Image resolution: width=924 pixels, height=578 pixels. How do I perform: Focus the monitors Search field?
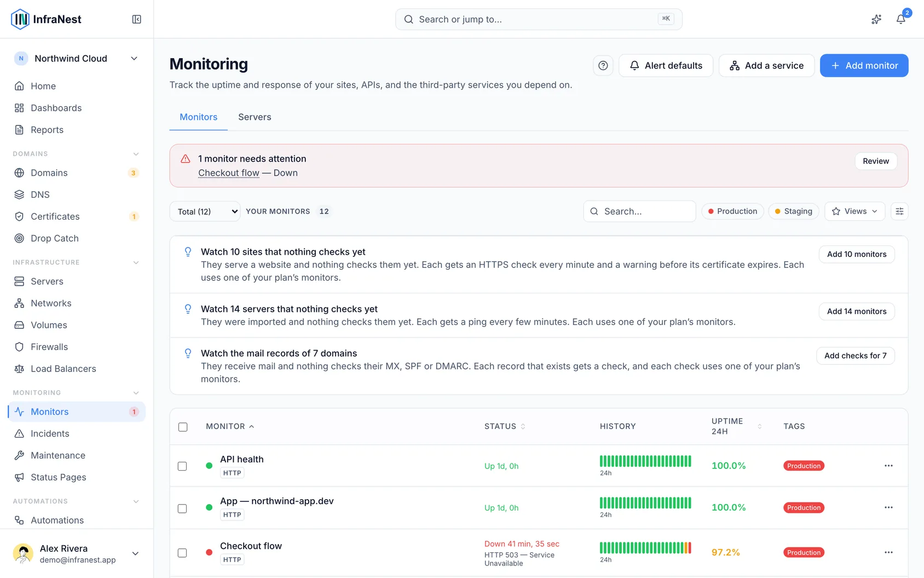[x=639, y=211]
